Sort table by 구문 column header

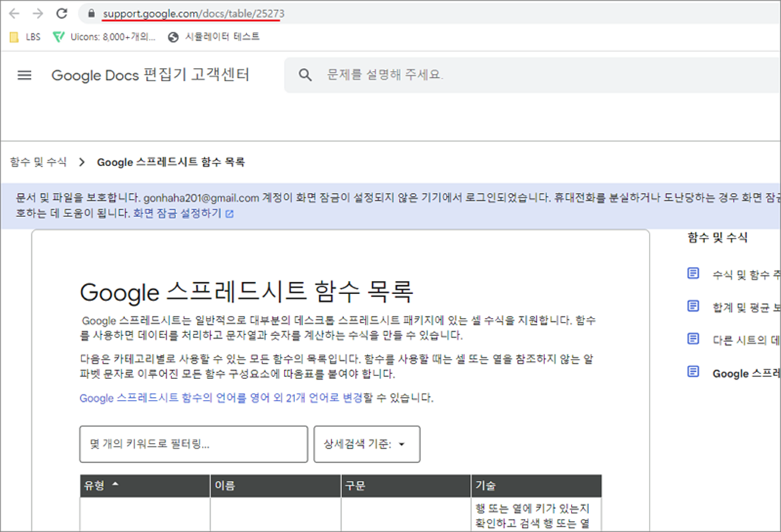pos(406,485)
